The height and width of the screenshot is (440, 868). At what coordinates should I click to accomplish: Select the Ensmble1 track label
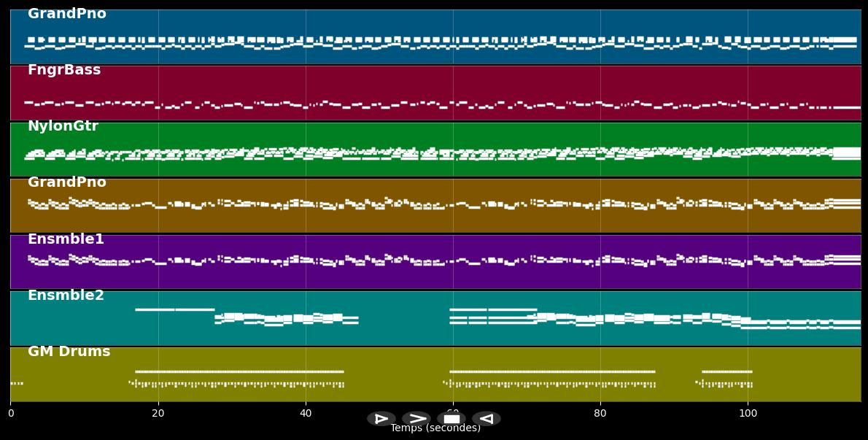[x=66, y=239]
